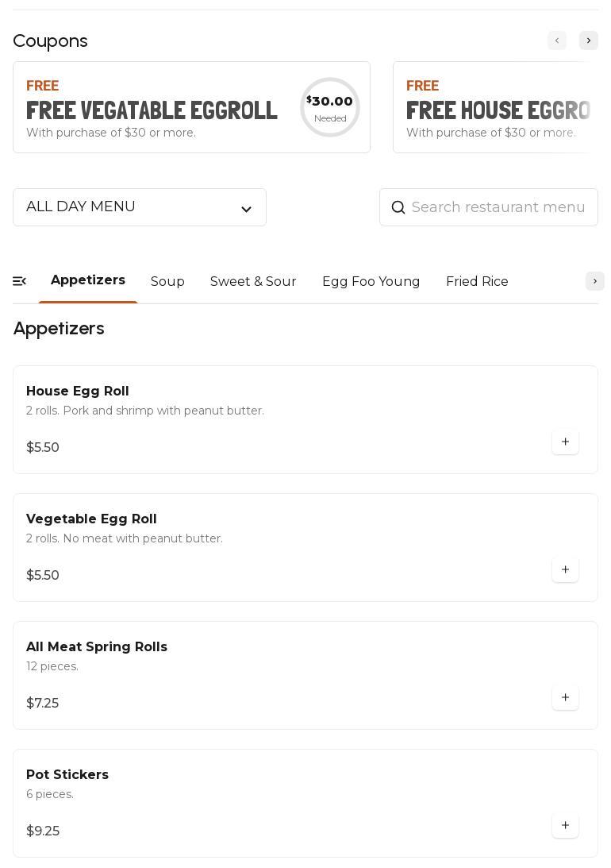Open the Pot Stickers item title
This screenshot has height=868, width=611.
(x=67, y=775)
